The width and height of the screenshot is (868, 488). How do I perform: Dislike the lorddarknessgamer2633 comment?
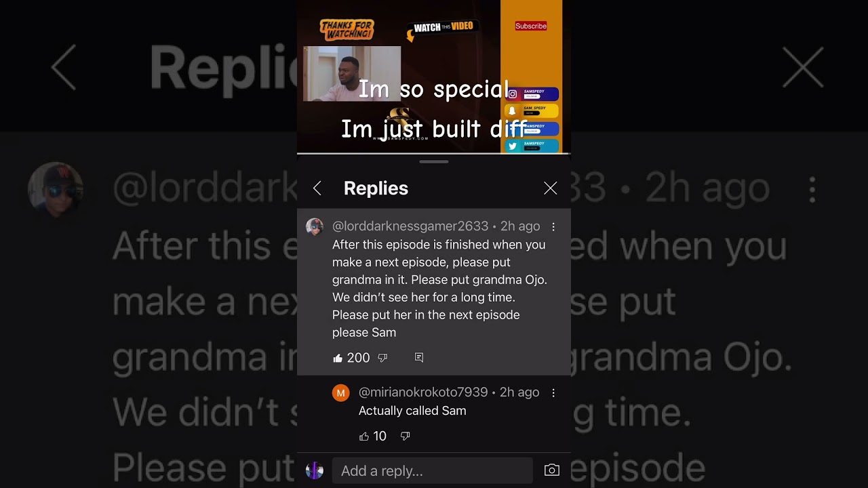(x=382, y=358)
